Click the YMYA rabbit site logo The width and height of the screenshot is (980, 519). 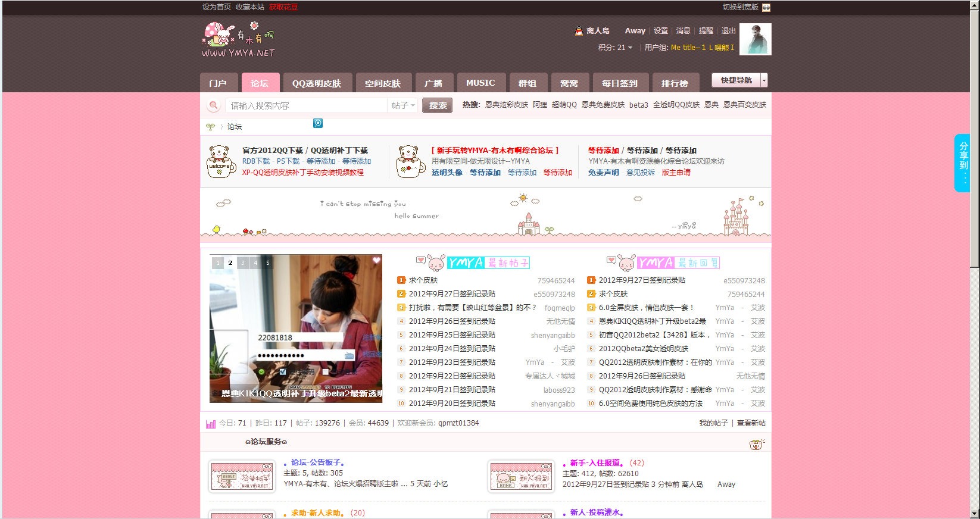click(238, 40)
